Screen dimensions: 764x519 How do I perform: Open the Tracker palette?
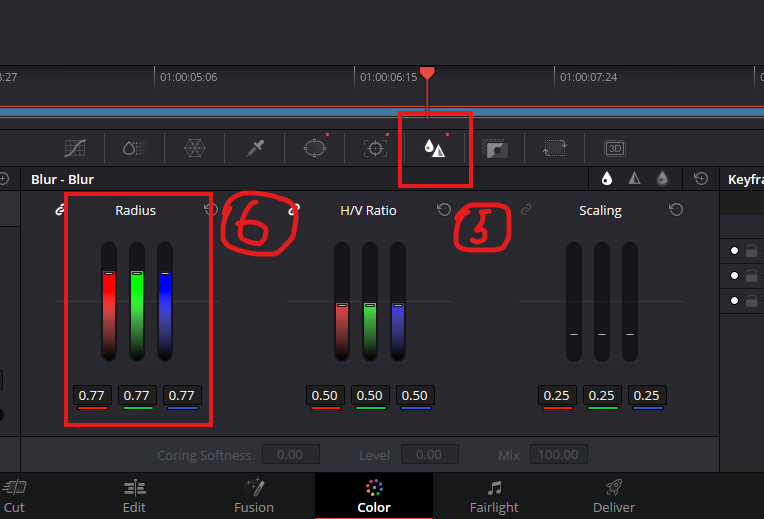pos(375,148)
